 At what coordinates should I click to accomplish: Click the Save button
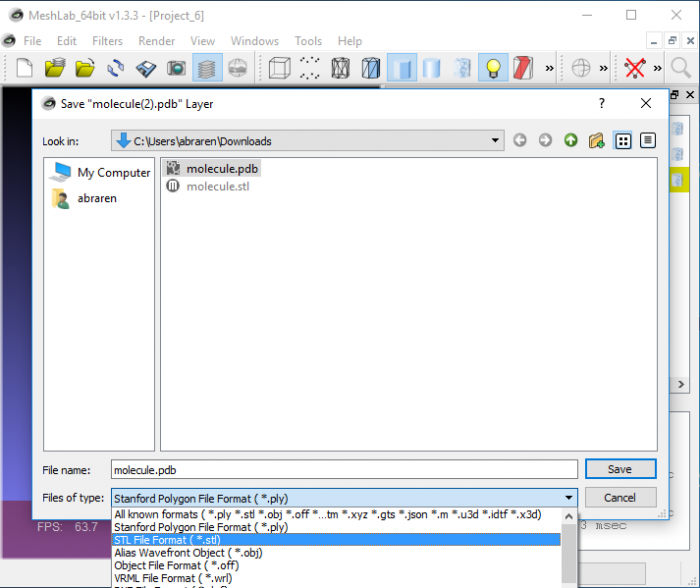[x=621, y=469]
